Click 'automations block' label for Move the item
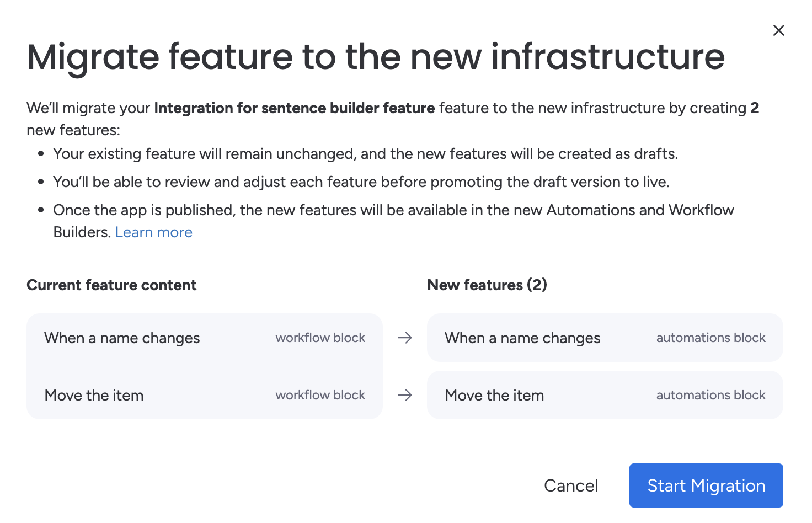Image resolution: width=812 pixels, height=523 pixels. coord(710,395)
